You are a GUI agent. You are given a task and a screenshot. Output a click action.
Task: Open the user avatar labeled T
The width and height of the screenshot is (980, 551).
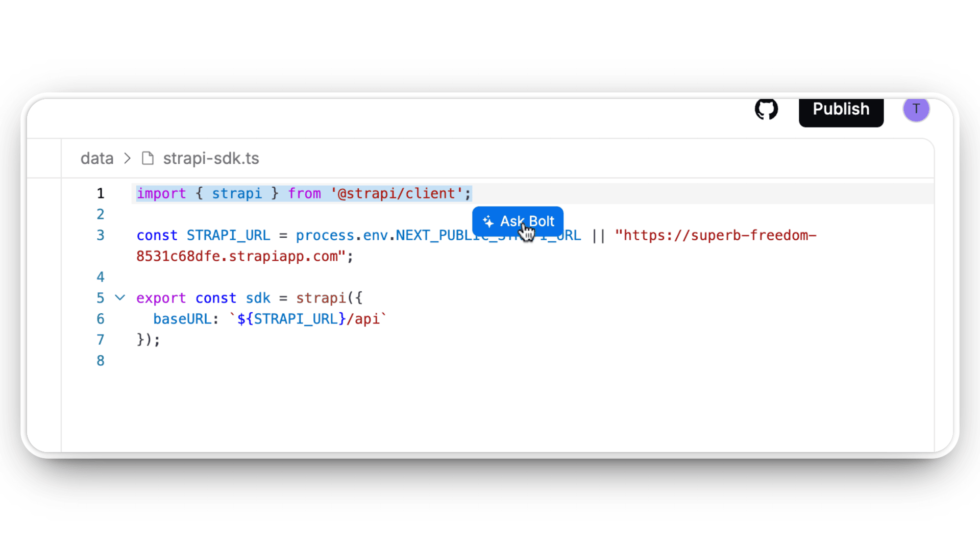click(x=916, y=109)
